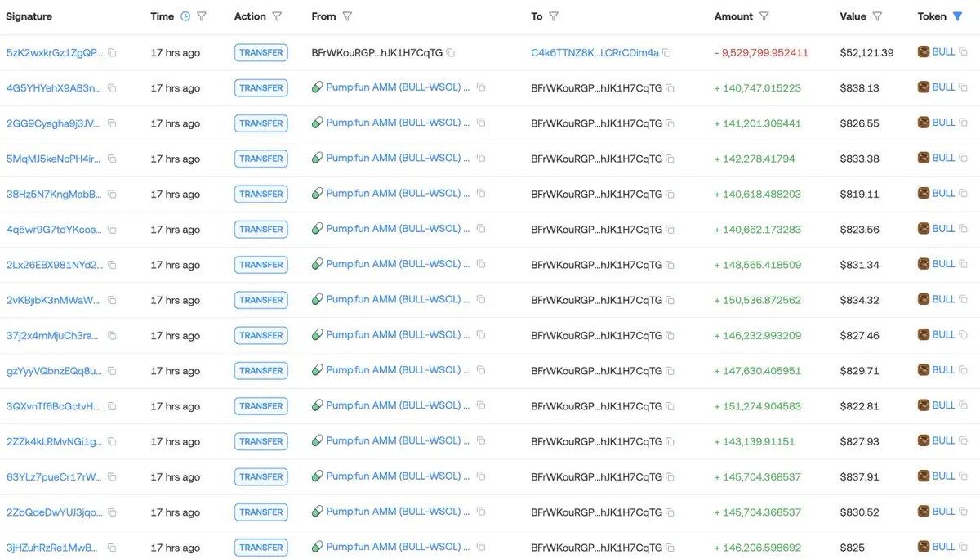Click the Signature column header
The width and height of the screenshot is (980, 559).
click(x=29, y=16)
